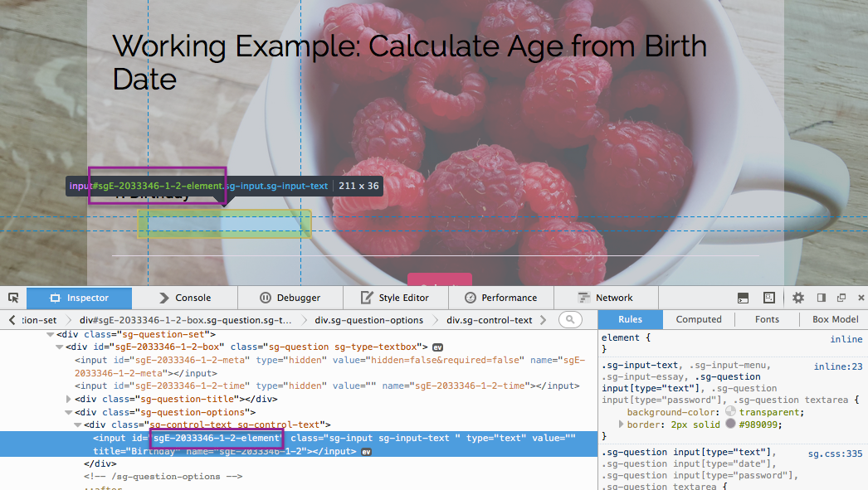The image size is (868, 490).
Task: Click the transparent background-color swatch
Action: point(730,411)
